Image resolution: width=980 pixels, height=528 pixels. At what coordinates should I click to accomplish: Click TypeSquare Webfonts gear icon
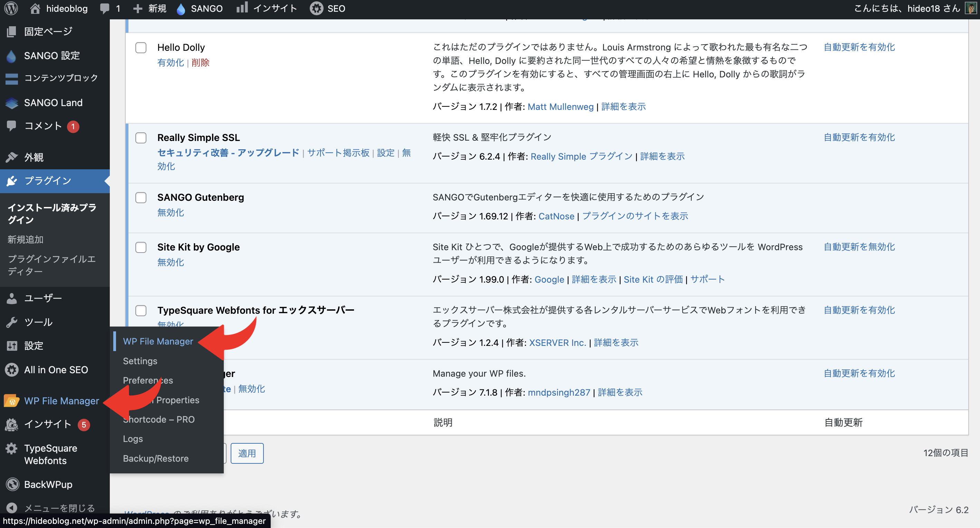coord(11,449)
